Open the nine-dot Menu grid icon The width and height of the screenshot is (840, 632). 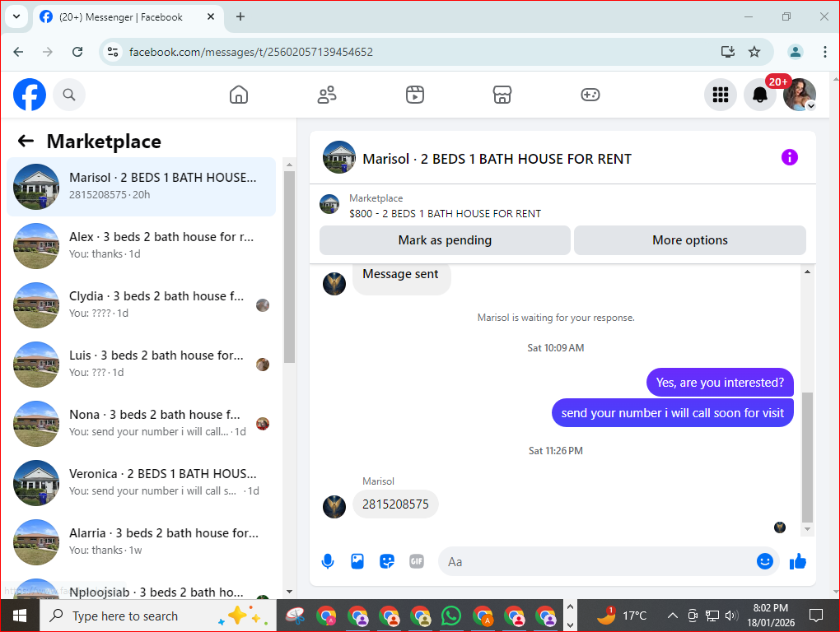[x=721, y=95]
